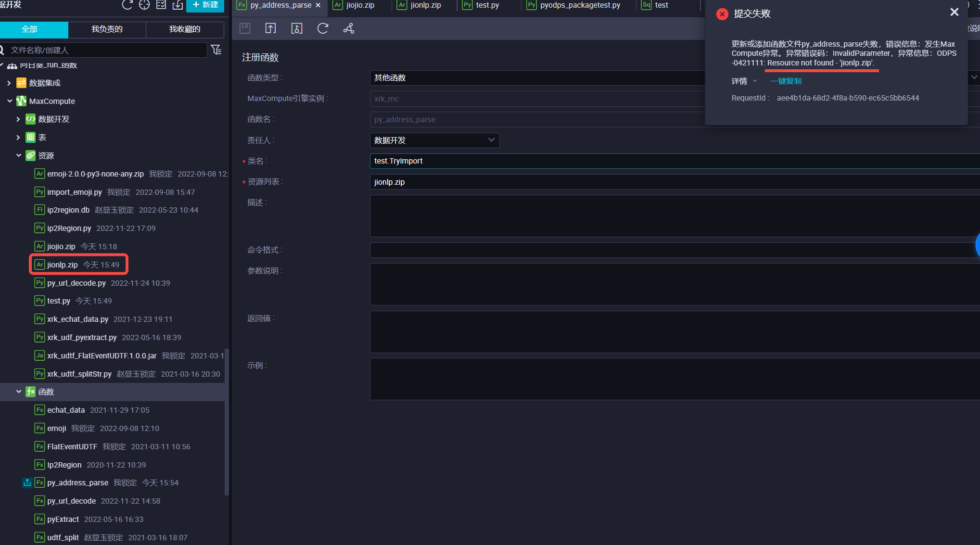This screenshot has width=980, height=545.
Task: Open the xrk_udtf_splitStr.py resource
Action: tap(79, 374)
